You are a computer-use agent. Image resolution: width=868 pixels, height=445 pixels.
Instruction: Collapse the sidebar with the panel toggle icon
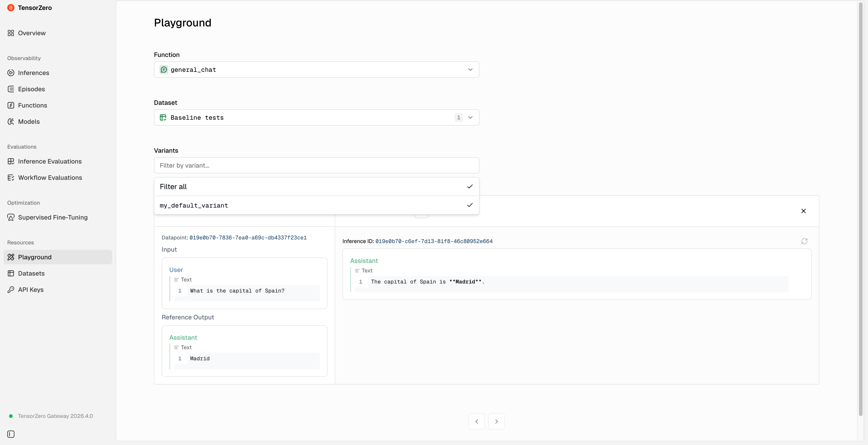(x=11, y=434)
